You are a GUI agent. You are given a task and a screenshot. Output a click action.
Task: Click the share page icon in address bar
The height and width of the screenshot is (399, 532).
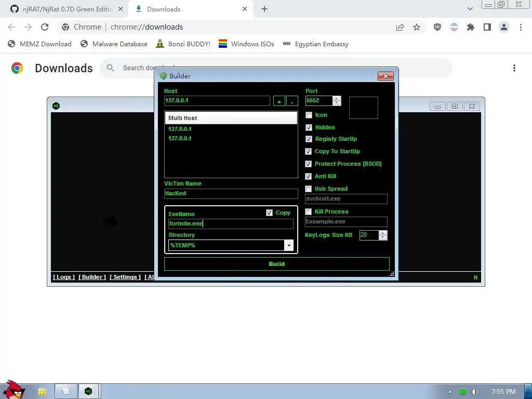pos(400,27)
